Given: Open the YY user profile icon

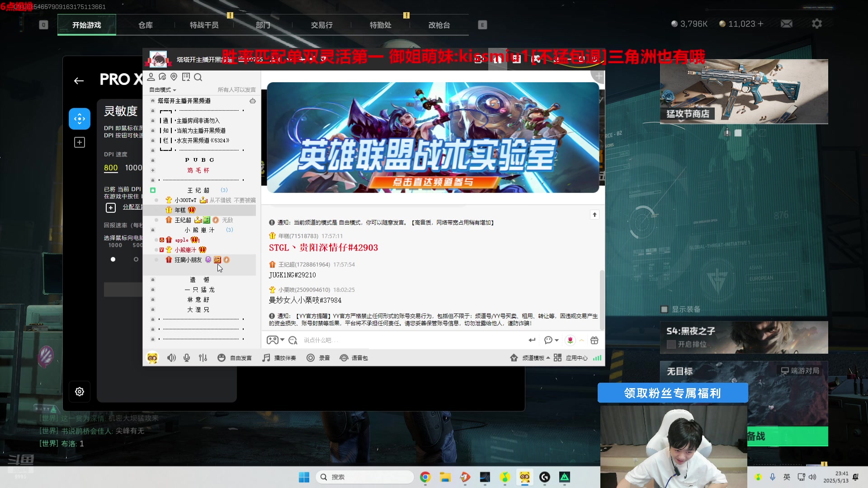Looking at the screenshot, I should click(x=151, y=77).
